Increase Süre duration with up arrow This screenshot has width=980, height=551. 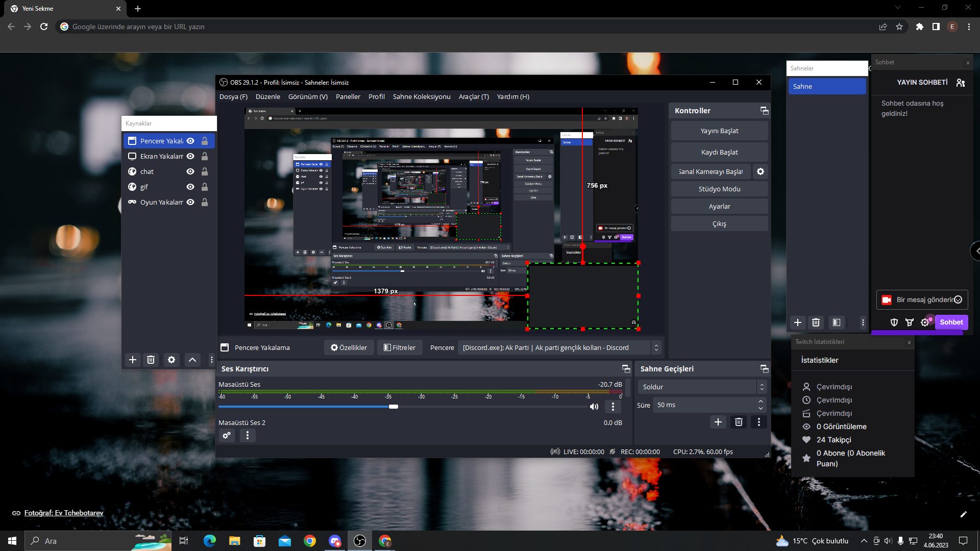point(761,402)
